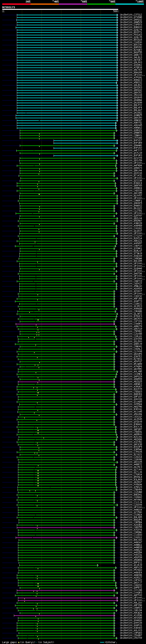The image size is (146, 644).
Task: Click label UniRef100_C0P5Y3
Action: tap(131, 25)
